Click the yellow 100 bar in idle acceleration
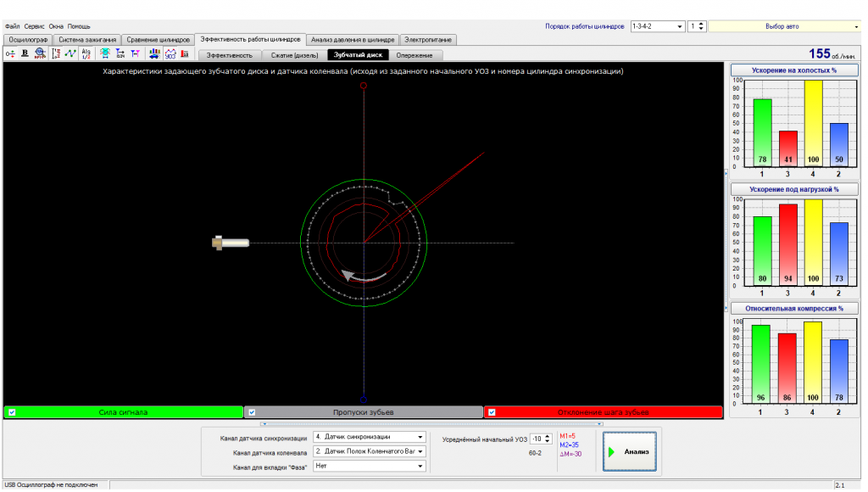Viewport: 868px width, 492px height. coord(813,124)
